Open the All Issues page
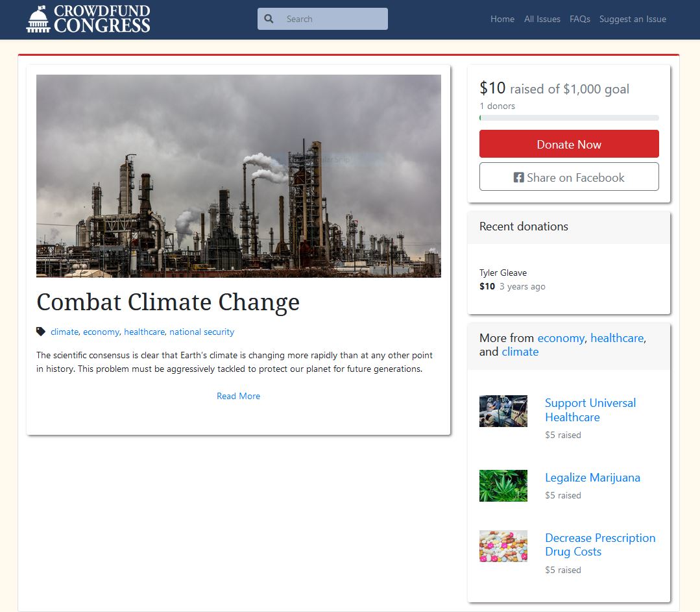The height and width of the screenshot is (612, 700). point(542,19)
